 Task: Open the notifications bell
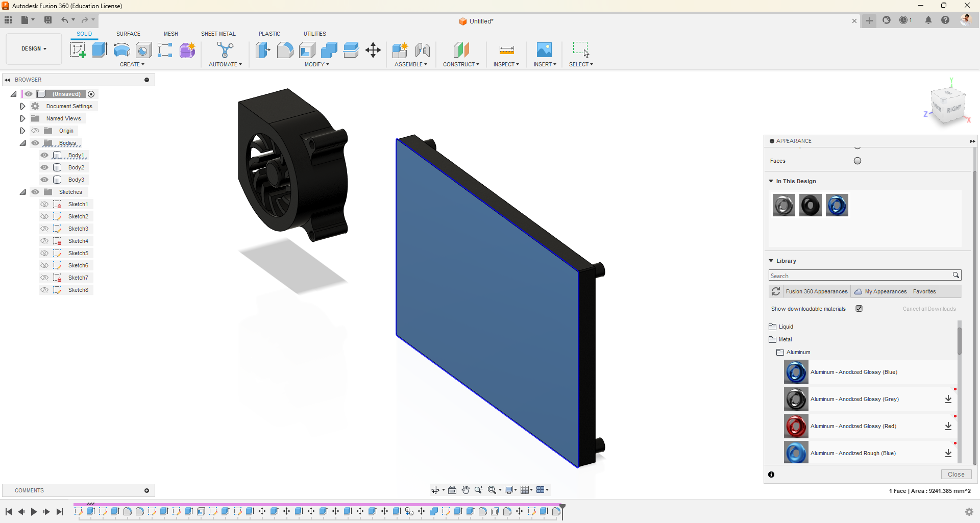pos(928,20)
